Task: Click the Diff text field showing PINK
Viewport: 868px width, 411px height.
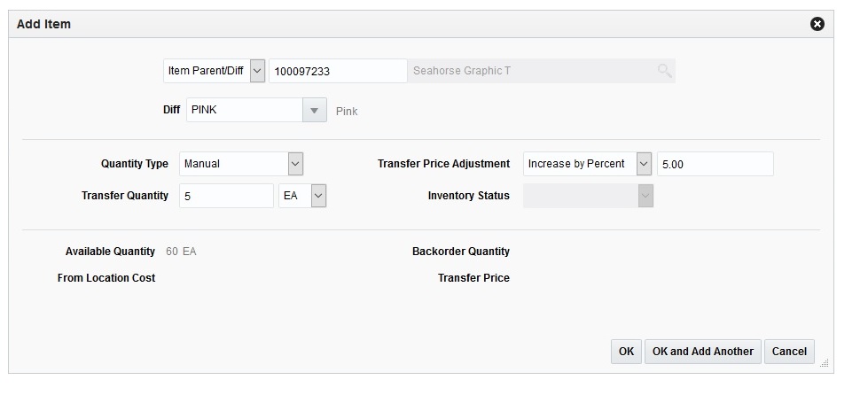Action: (x=244, y=111)
